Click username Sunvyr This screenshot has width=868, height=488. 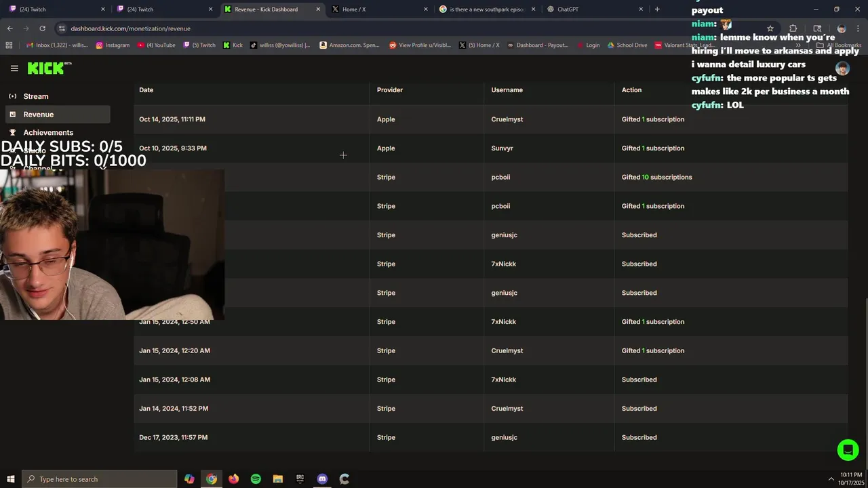pos(502,148)
